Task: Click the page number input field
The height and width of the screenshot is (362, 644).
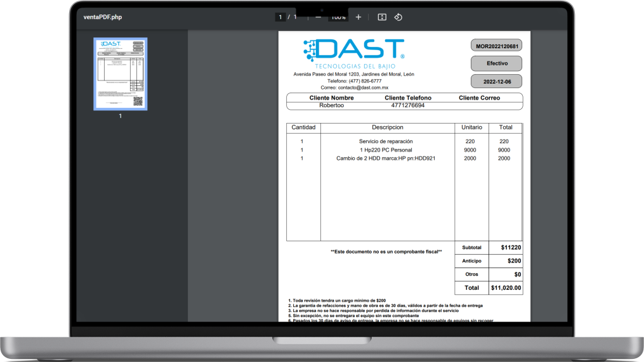Action: pyautogui.click(x=280, y=17)
